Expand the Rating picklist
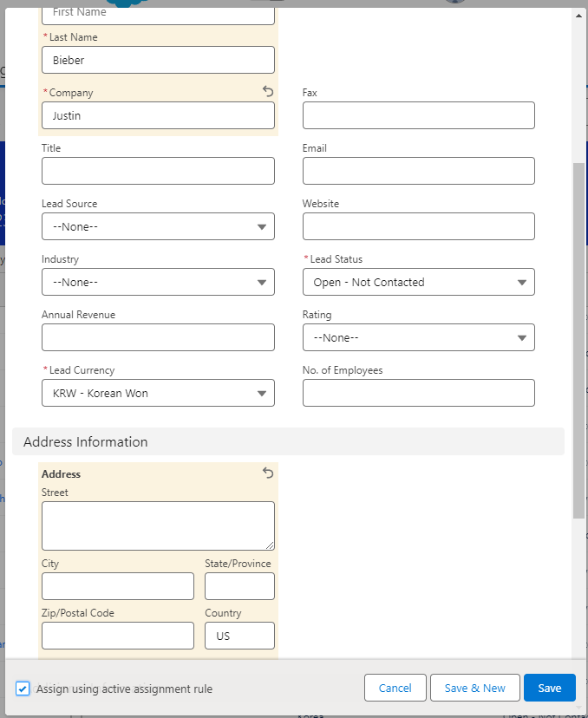Viewport: 588px width, 718px height. point(418,337)
